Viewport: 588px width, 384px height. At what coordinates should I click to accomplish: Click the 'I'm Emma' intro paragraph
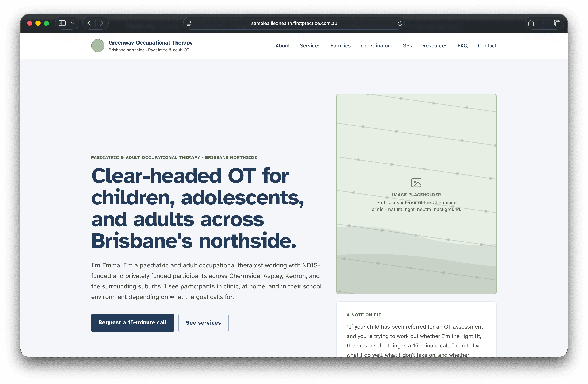(x=206, y=281)
